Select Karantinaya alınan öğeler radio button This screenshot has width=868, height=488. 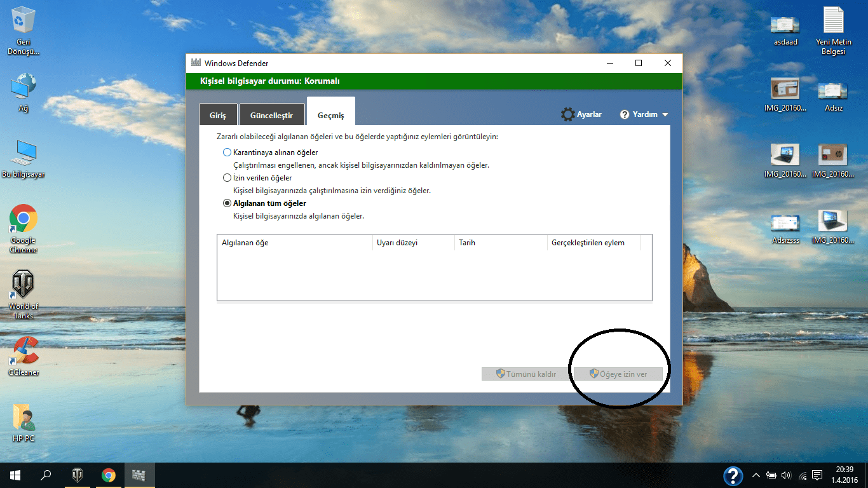[227, 152]
